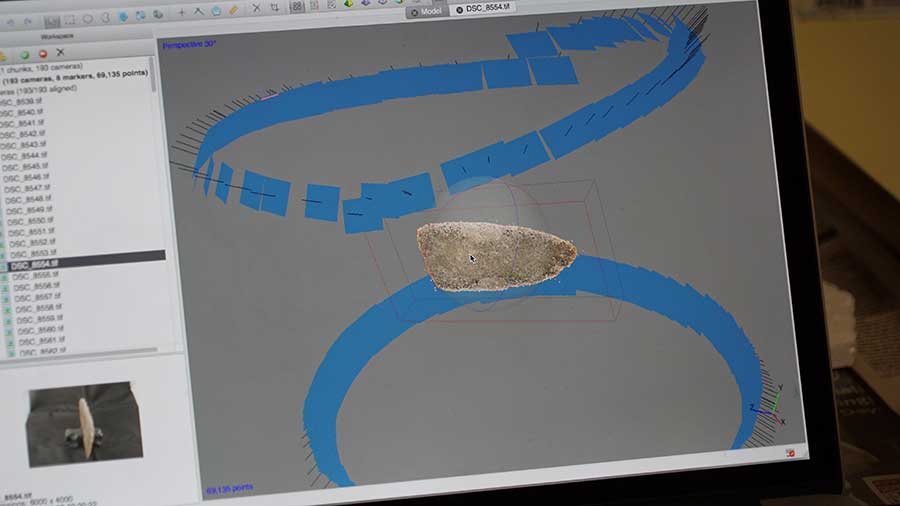The image size is (900, 506).
Task: Click the Undo arrow in the toolbar
Action: 11,22
